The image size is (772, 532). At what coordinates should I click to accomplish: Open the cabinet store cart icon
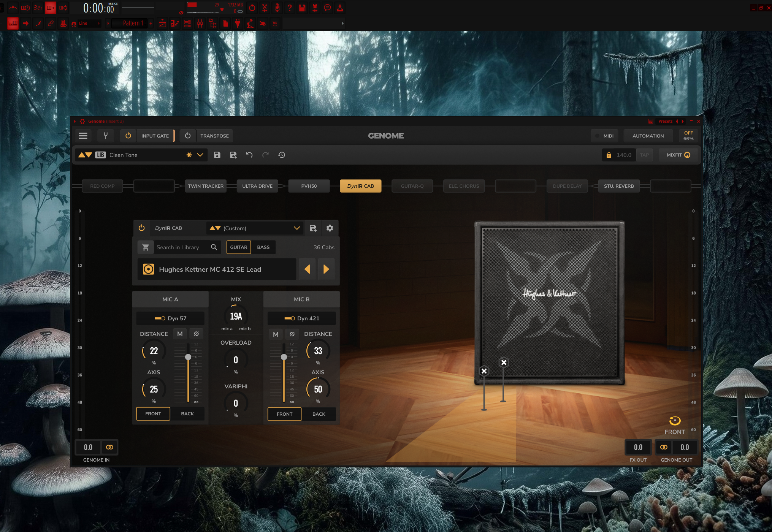[x=146, y=247]
